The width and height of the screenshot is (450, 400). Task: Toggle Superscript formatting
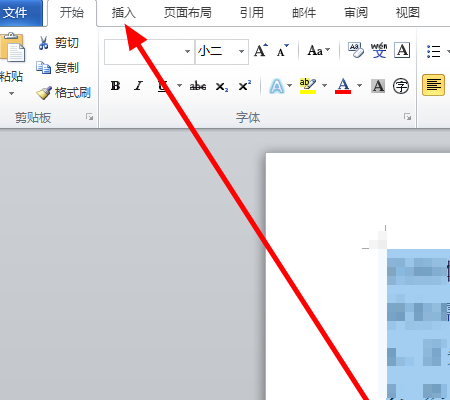(x=245, y=86)
